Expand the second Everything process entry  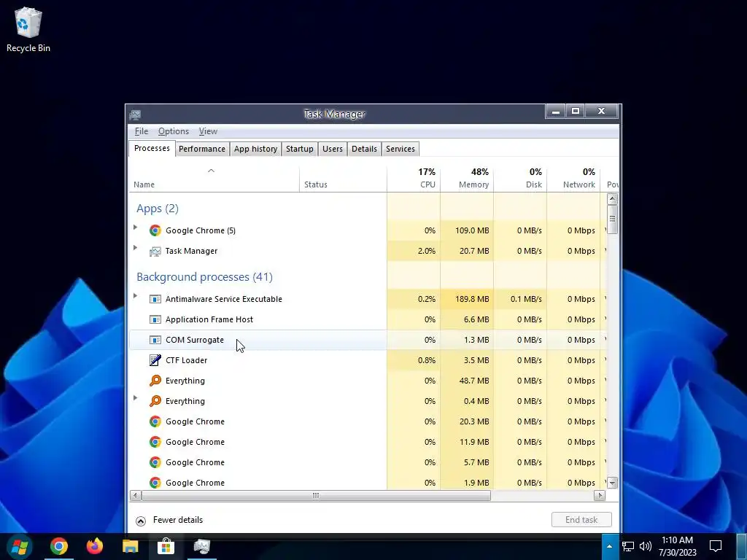[x=135, y=398]
